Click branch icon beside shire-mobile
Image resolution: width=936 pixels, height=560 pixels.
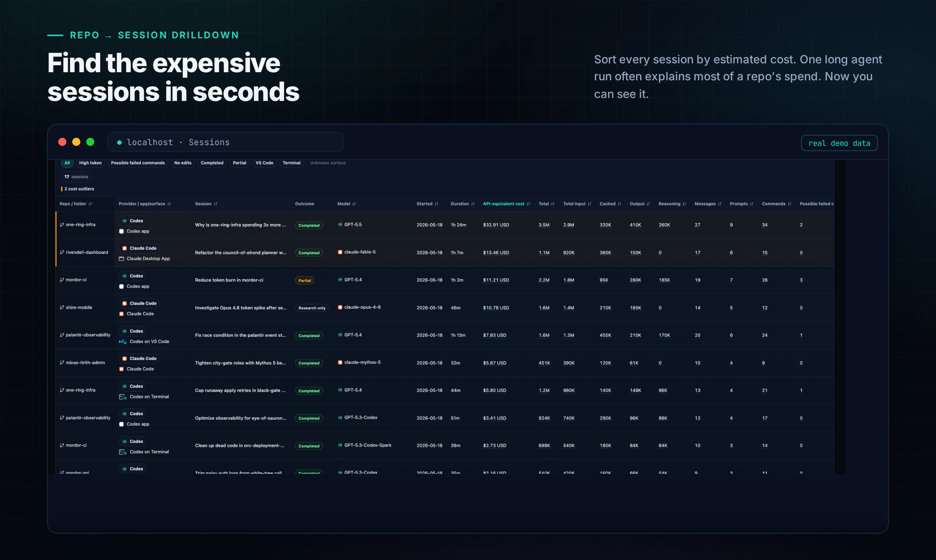62,307
